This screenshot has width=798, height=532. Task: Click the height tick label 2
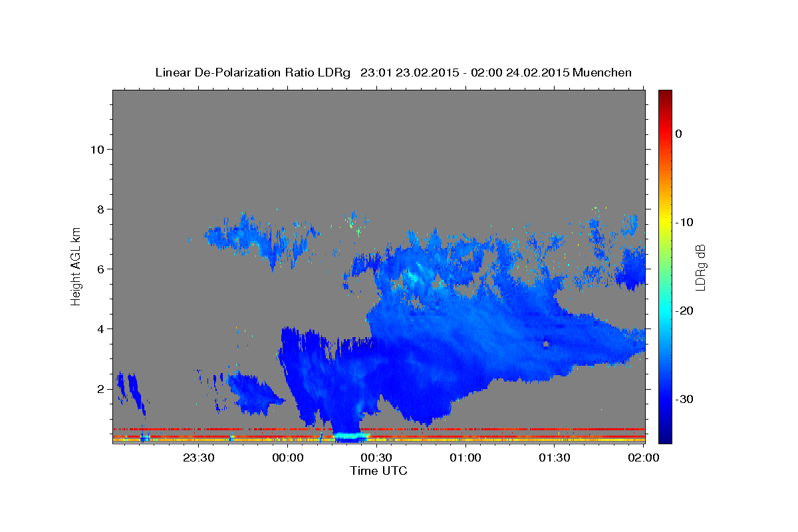point(102,389)
